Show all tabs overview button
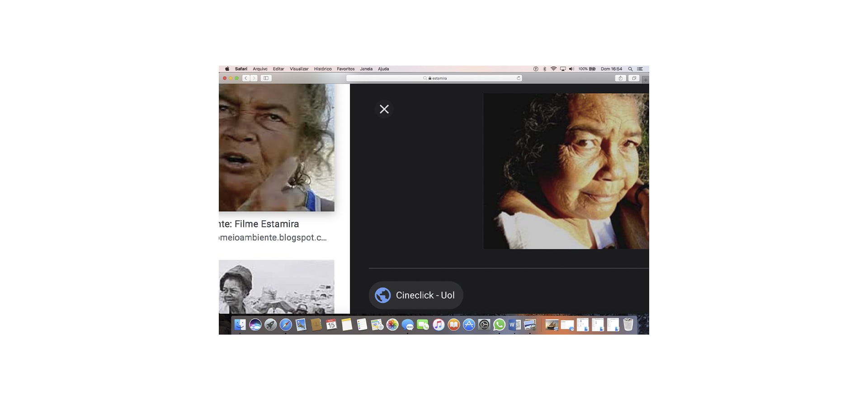 (634, 78)
